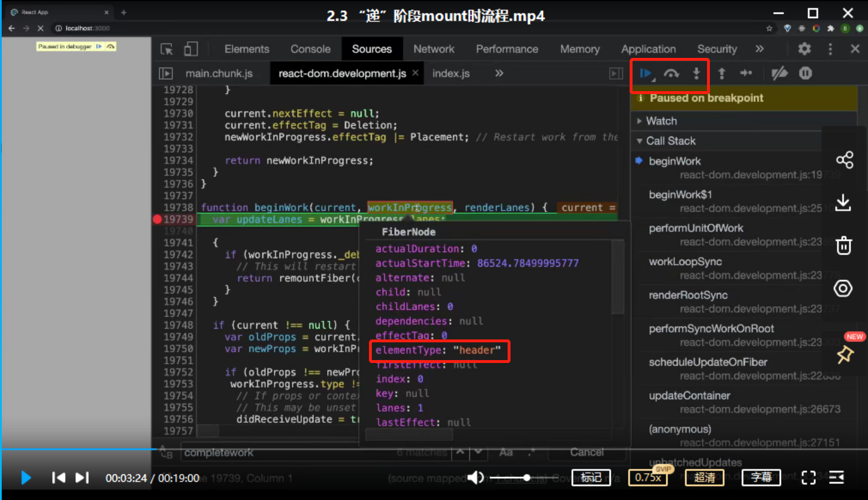Viewport: 868px width, 500px height.
Task: Show the file navigator pane icon
Action: pyautogui.click(x=166, y=73)
